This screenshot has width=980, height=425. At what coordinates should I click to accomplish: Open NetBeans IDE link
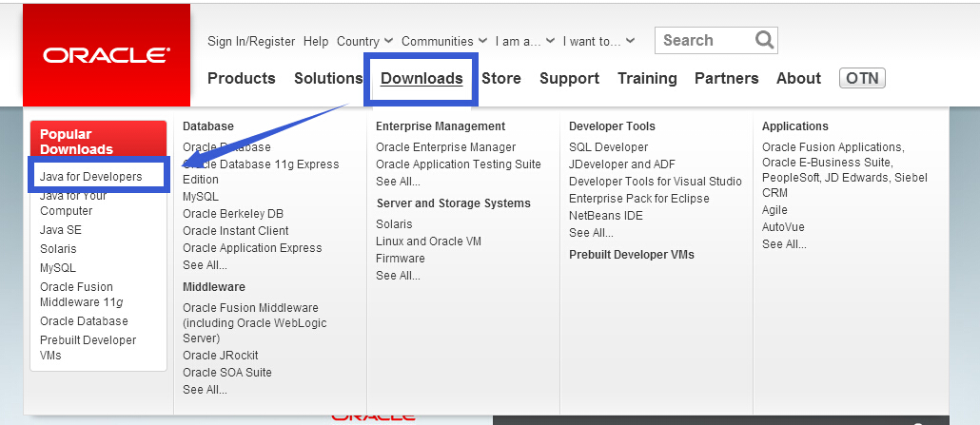point(606,216)
